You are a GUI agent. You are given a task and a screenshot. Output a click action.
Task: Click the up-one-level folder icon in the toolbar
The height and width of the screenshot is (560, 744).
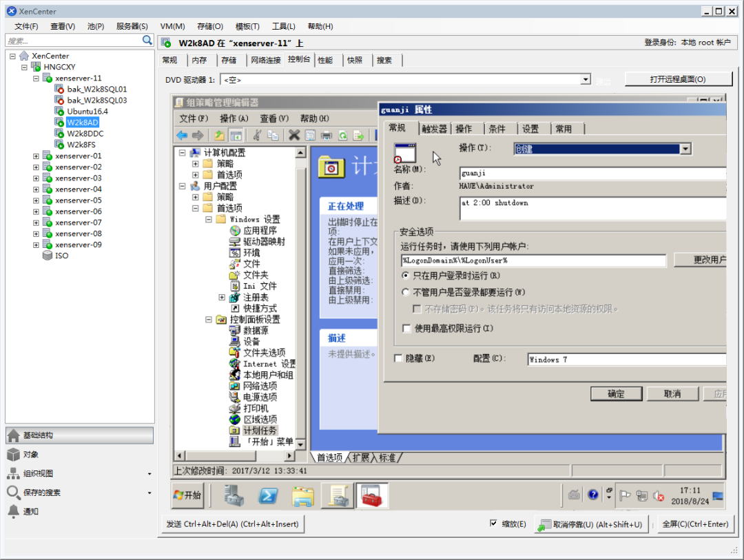[x=219, y=135]
